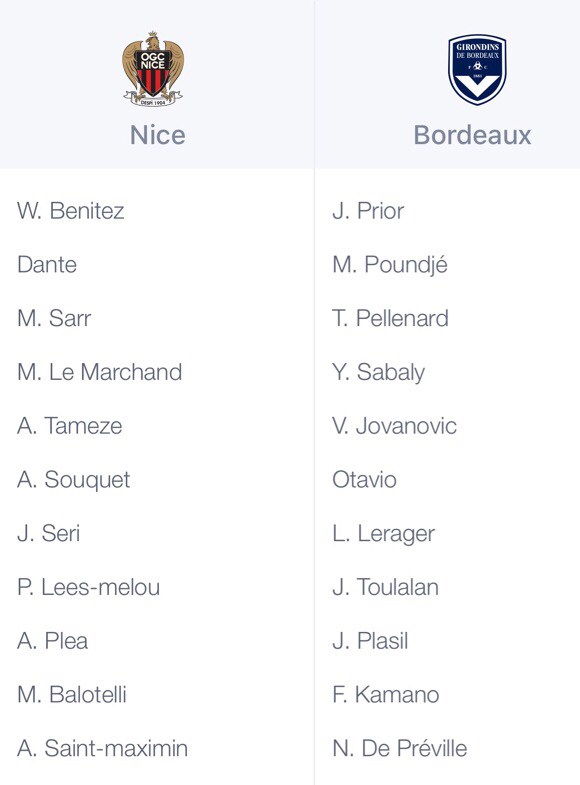Choose F. Kamano from the list
The image size is (580, 785).
(386, 694)
